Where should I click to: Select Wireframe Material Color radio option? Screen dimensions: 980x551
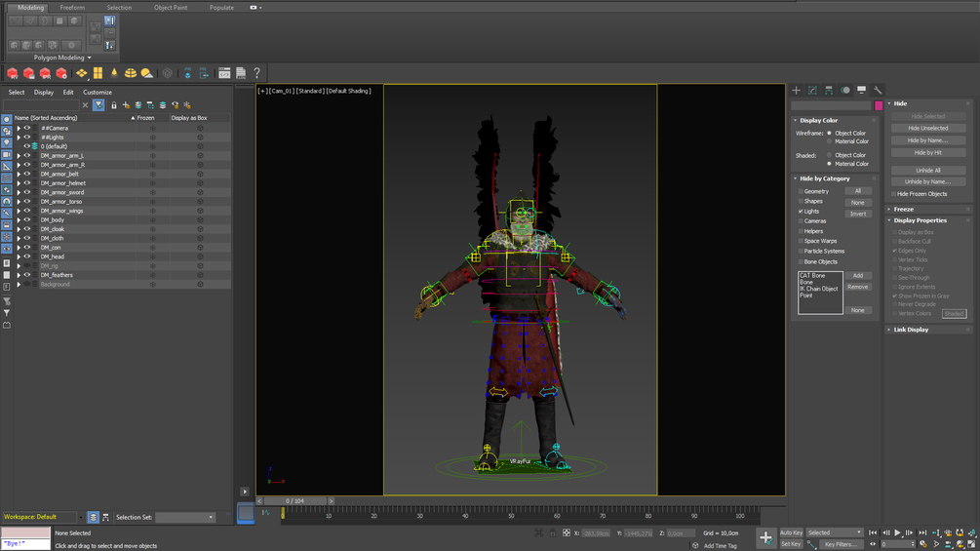click(x=830, y=141)
